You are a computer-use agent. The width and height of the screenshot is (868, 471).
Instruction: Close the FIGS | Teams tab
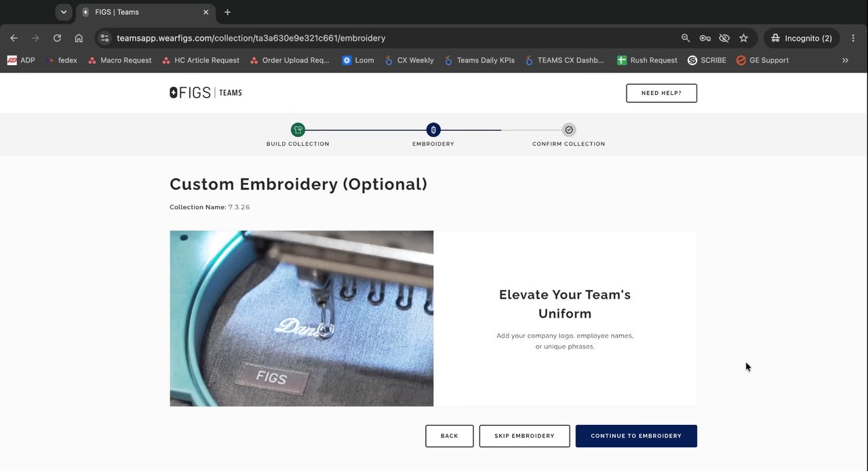[206, 12]
